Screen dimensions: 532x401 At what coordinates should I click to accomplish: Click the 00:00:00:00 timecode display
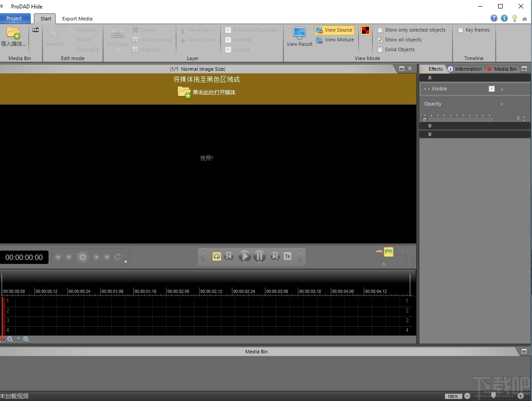pyautogui.click(x=24, y=258)
